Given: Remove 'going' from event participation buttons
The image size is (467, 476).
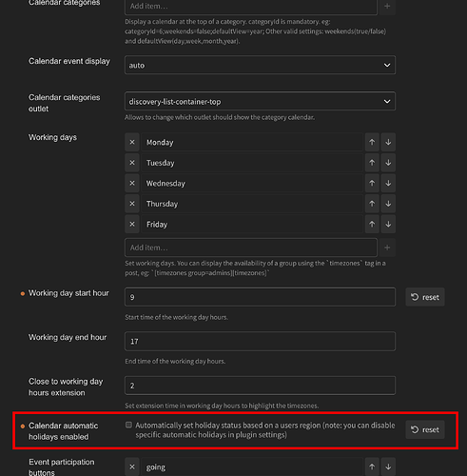Looking at the screenshot, I should click(x=132, y=466).
